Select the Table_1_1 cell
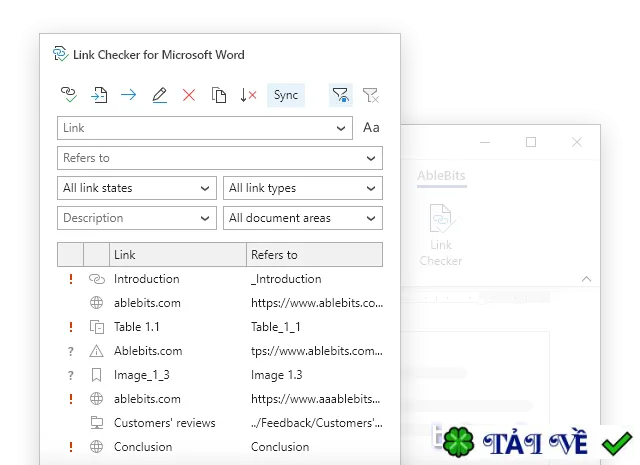The height and width of the screenshot is (465, 640). [276, 327]
